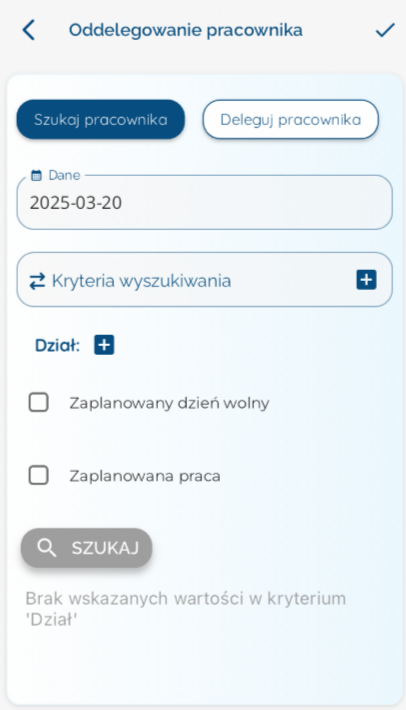Click the Oddelegowanie pracownika header title
This screenshot has height=710, width=406.
(186, 30)
